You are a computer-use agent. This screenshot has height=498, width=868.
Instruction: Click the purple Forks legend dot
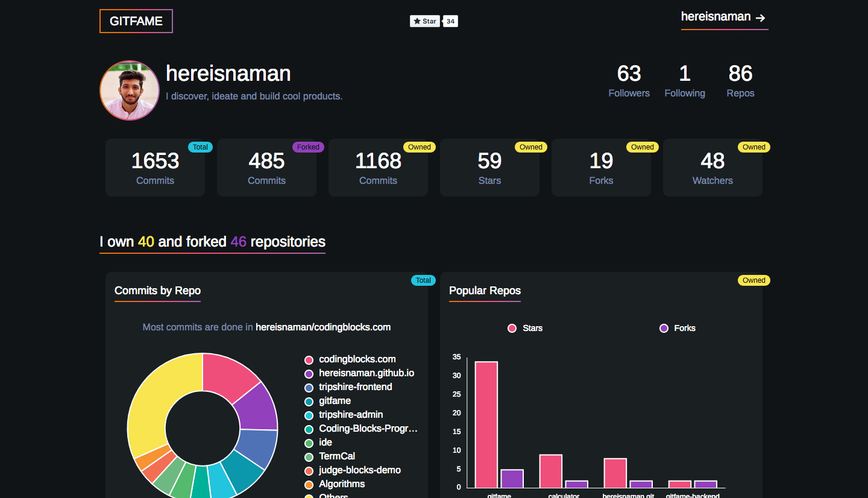pyautogui.click(x=664, y=328)
